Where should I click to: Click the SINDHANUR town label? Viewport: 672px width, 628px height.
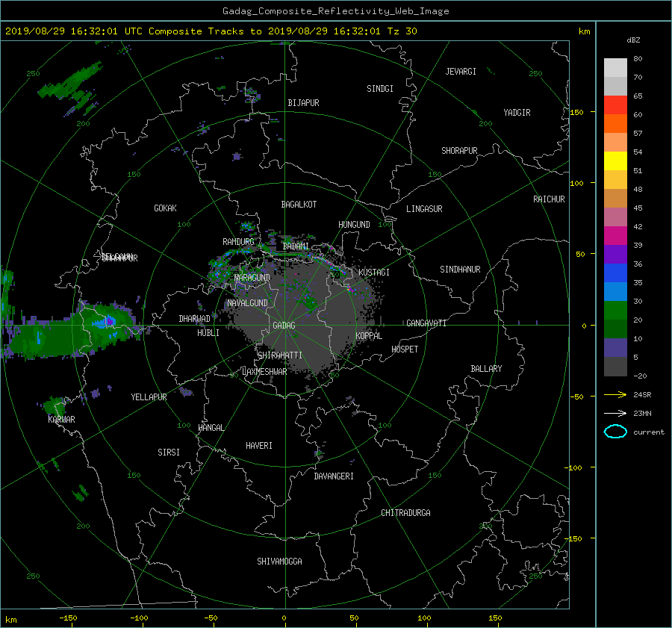click(460, 270)
